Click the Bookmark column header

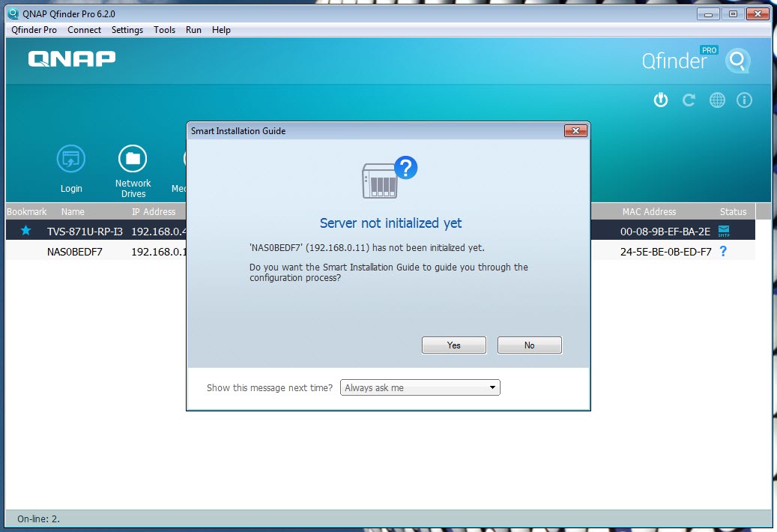27,211
